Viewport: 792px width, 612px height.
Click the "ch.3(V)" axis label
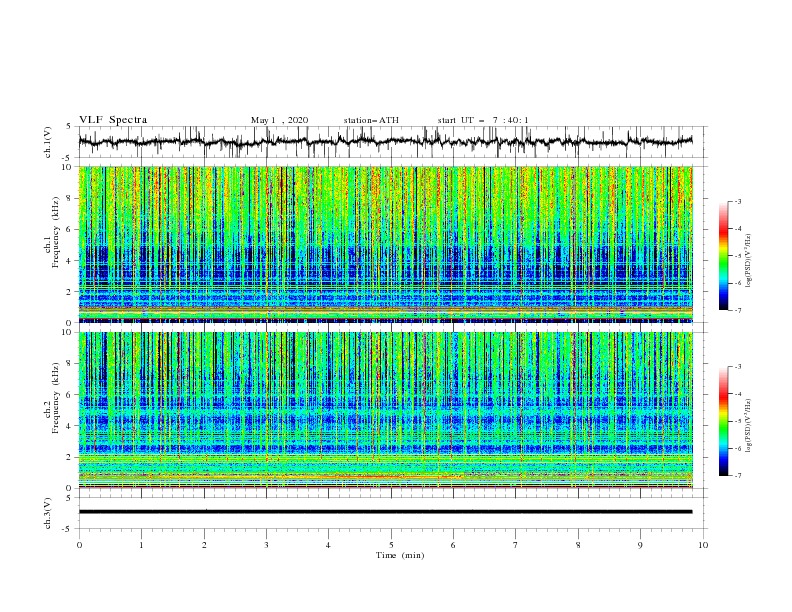[48, 513]
